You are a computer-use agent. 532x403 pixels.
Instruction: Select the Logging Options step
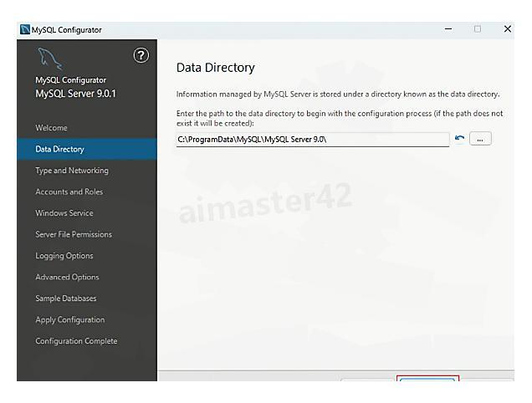tap(64, 256)
